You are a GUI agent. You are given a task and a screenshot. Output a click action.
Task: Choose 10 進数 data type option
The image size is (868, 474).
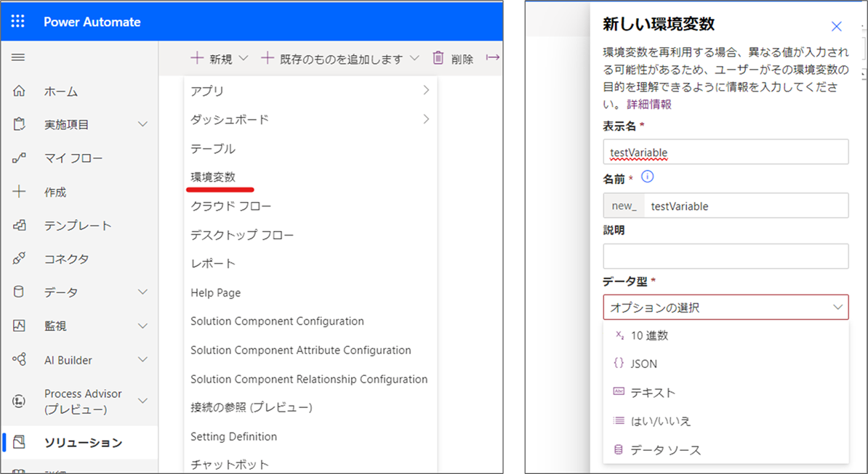pyautogui.click(x=726, y=335)
